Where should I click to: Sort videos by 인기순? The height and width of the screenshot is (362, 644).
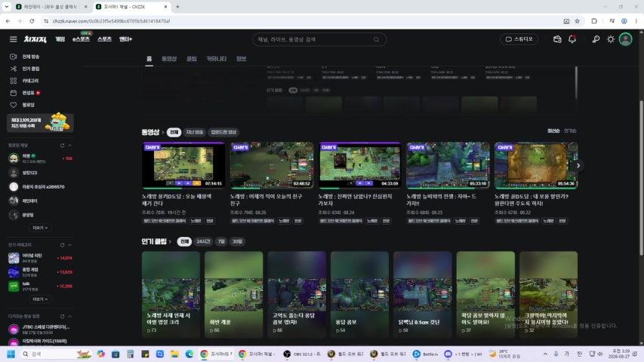coord(570,130)
